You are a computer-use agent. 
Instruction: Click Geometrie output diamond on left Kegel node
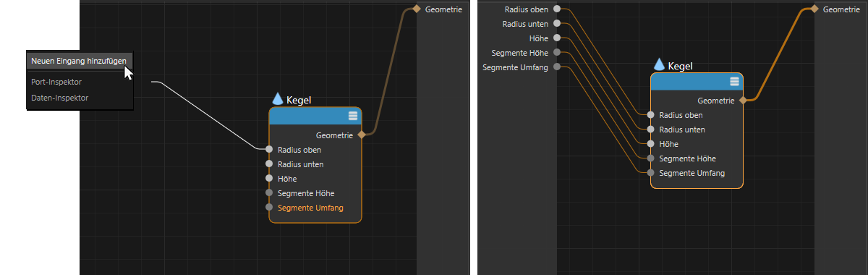tap(361, 135)
